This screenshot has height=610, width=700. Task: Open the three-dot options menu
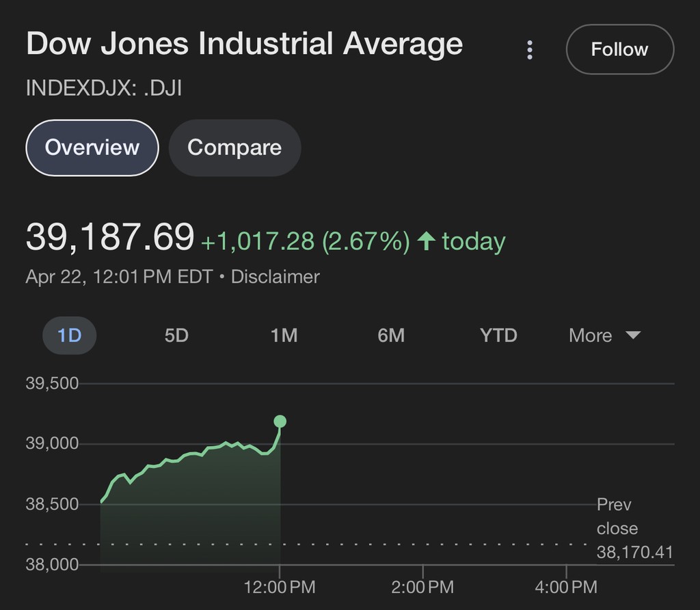[530, 49]
